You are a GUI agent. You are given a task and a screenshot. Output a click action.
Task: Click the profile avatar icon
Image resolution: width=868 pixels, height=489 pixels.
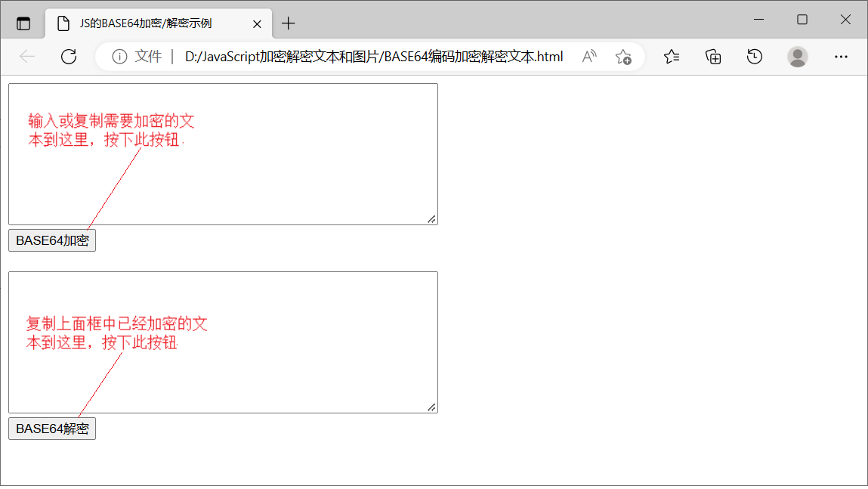tap(797, 56)
